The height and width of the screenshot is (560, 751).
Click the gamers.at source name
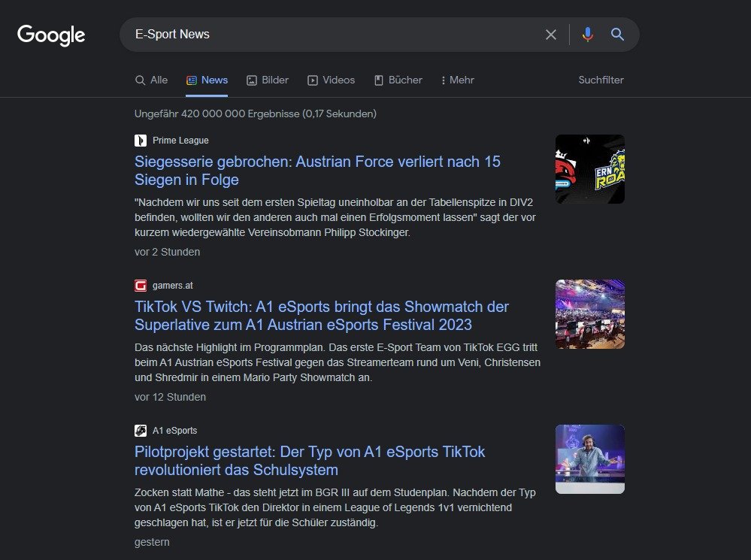(x=172, y=286)
